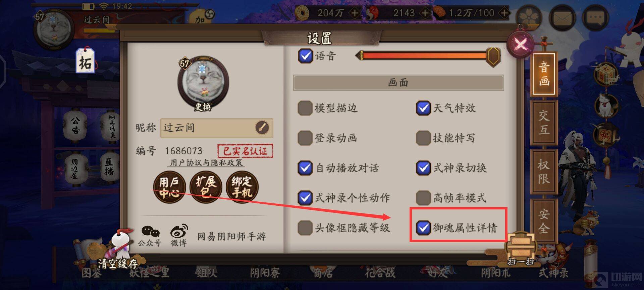The height and width of the screenshot is (290, 644).
Task: Tap the WeChat 公众号 icon
Action: (x=150, y=236)
